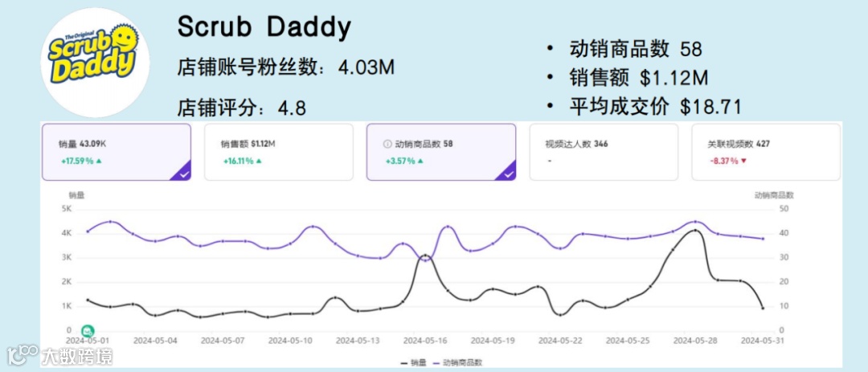
Task: Click 2024-05-01 date on x-axis
Action: [86, 341]
